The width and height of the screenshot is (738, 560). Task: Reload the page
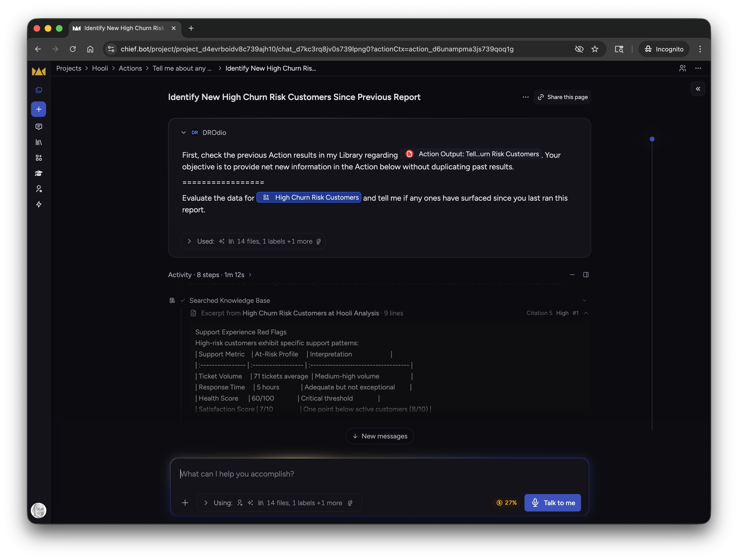(73, 49)
